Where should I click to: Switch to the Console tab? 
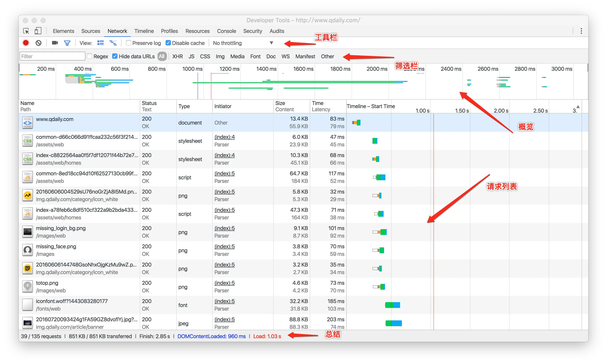click(226, 31)
